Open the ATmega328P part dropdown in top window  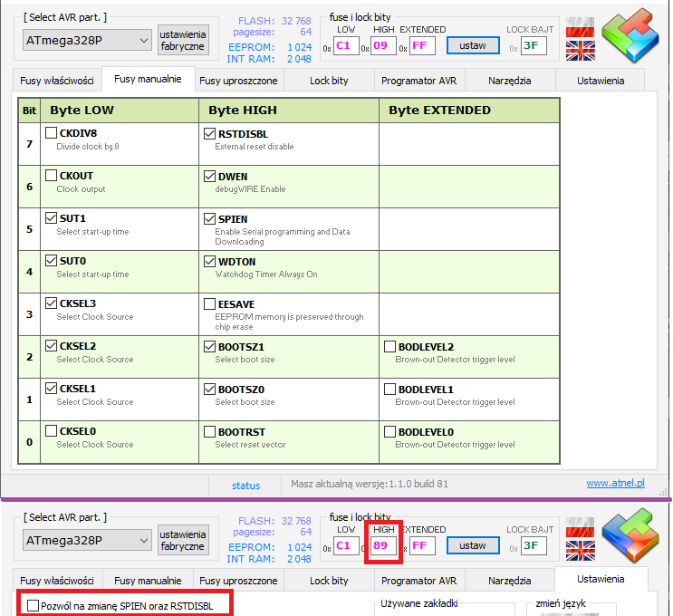coord(87,41)
